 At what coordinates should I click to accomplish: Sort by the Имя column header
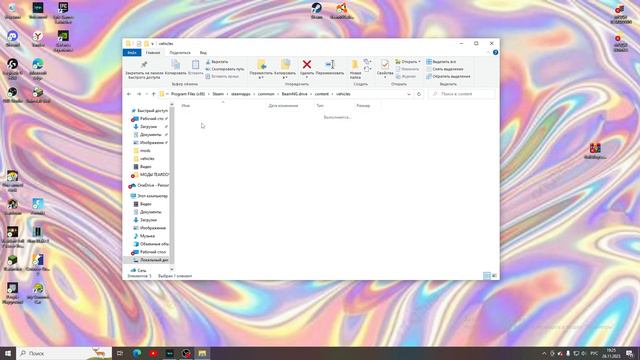tap(222, 106)
